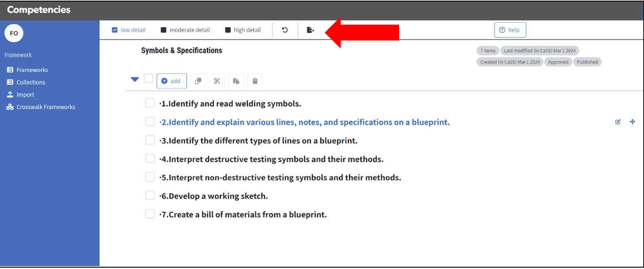
Task: Click the undo arrow icon in toolbar
Action: click(x=285, y=30)
